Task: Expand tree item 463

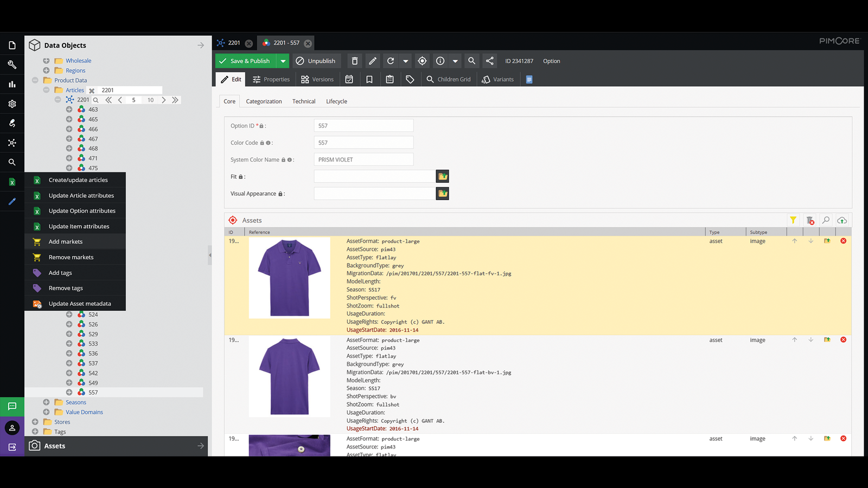Action: point(69,110)
